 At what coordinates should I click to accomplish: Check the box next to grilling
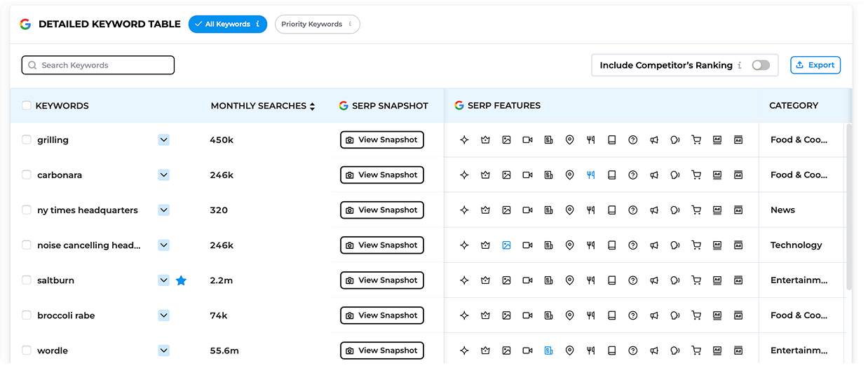point(27,139)
